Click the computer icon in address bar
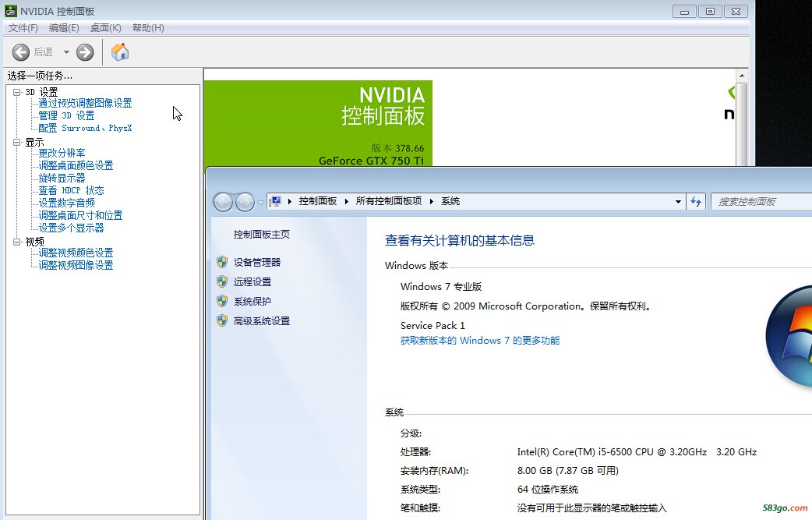The height and width of the screenshot is (520, 812). tap(276, 201)
